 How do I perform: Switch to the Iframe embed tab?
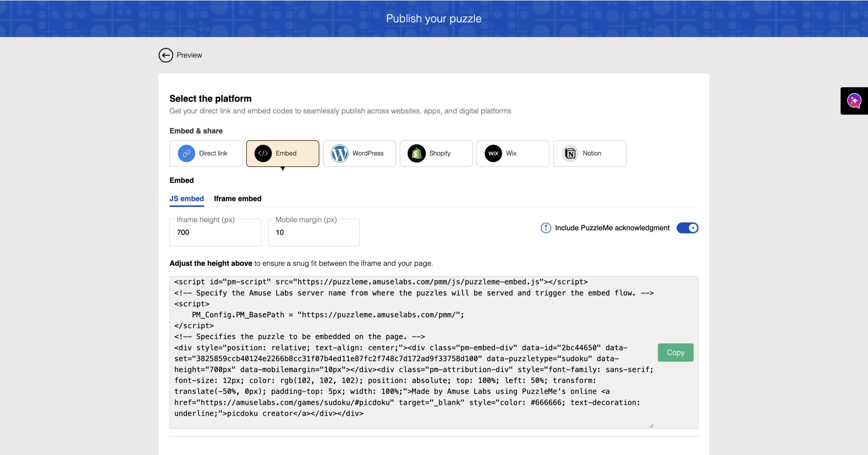click(x=238, y=199)
